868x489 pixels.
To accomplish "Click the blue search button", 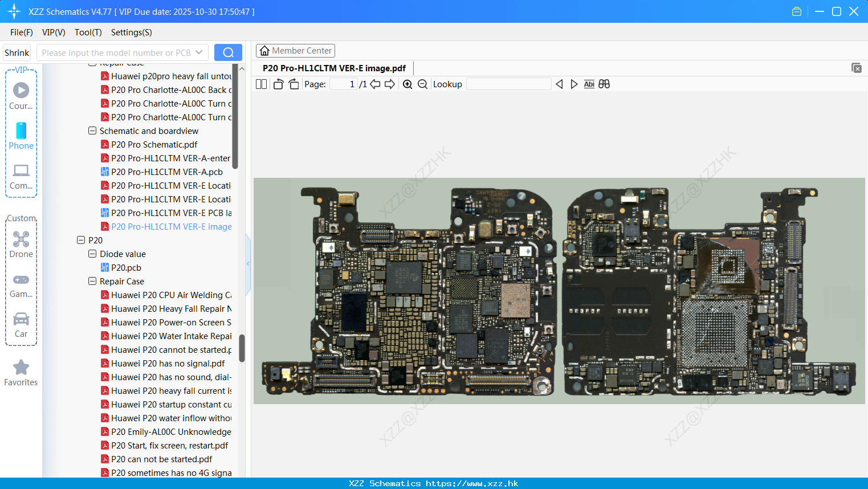I will pyautogui.click(x=228, y=52).
